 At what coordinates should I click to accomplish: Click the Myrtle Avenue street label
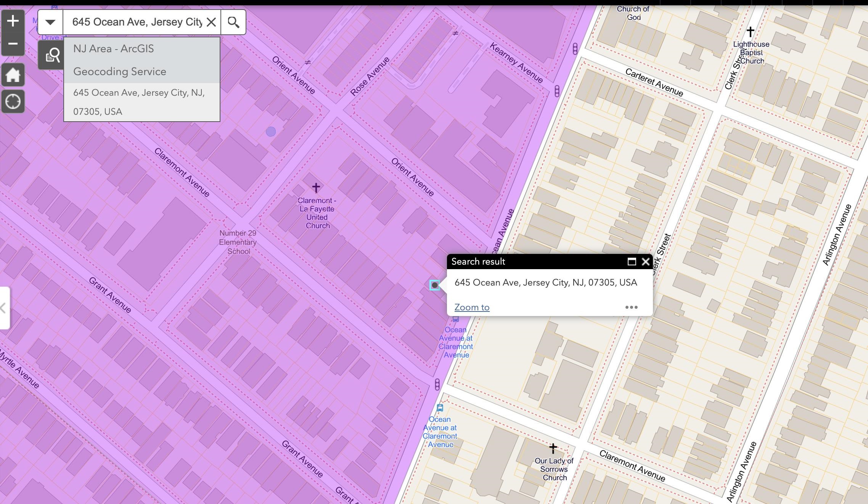coord(19,370)
